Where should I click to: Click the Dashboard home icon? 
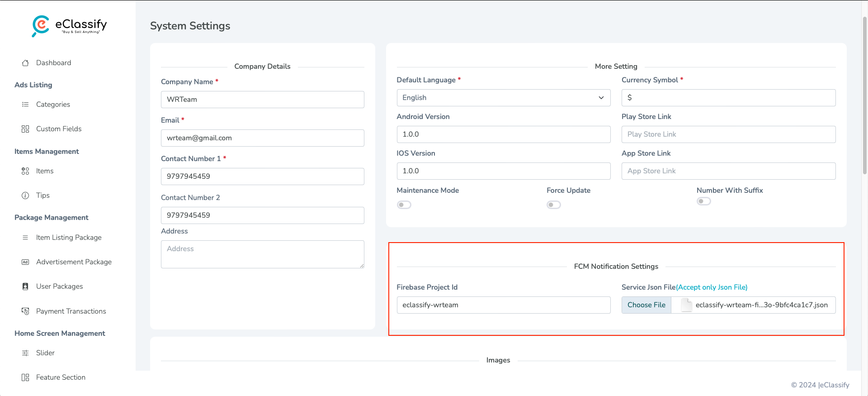25,63
